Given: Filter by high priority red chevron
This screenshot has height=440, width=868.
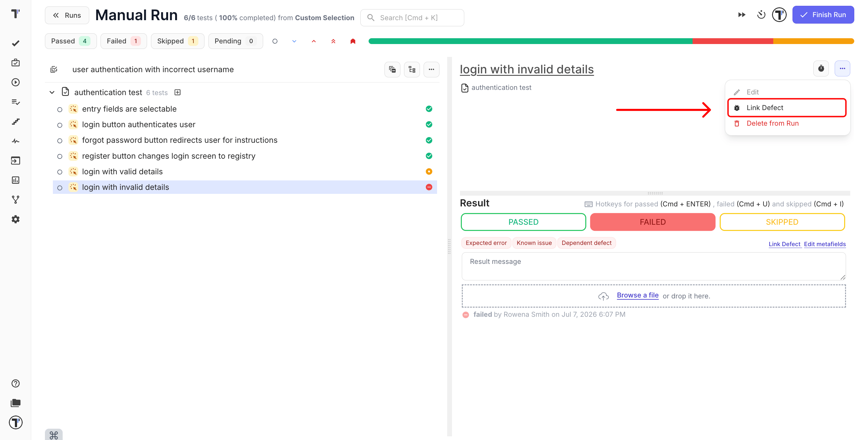Looking at the screenshot, I should click(314, 41).
